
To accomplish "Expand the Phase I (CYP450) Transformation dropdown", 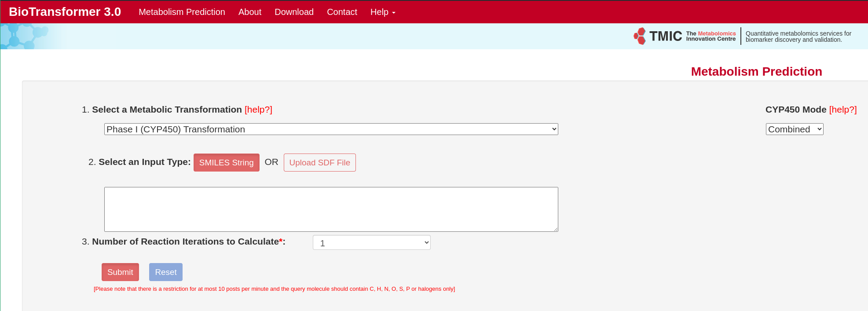I will [x=331, y=129].
